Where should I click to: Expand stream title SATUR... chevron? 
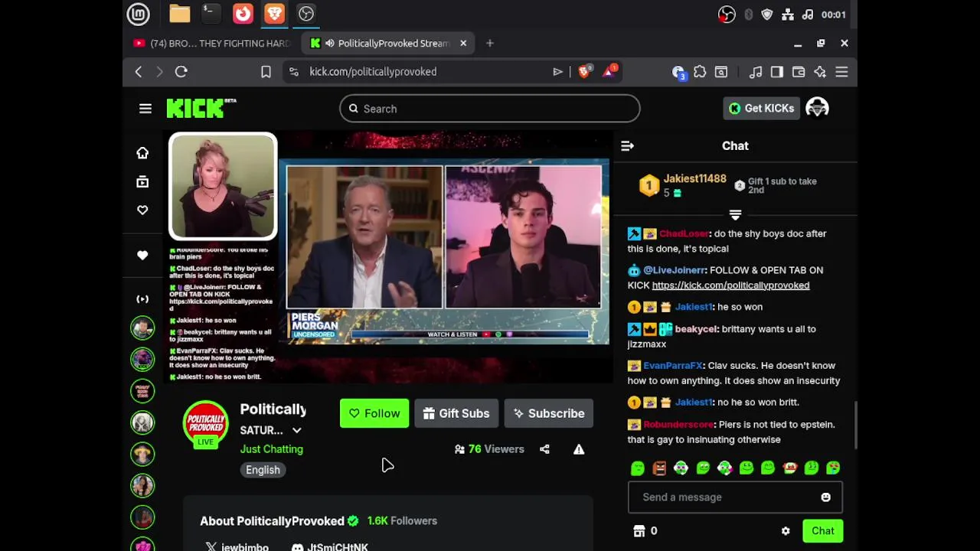[x=297, y=430]
